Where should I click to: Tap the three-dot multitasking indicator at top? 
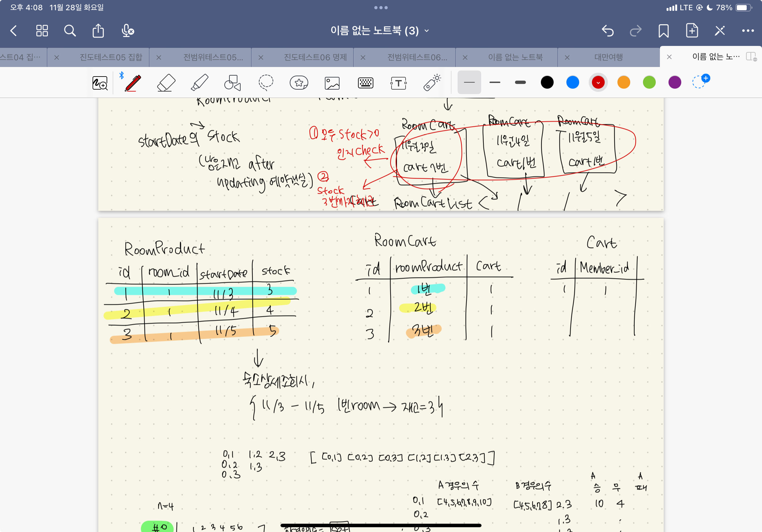(x=381, y=7)
